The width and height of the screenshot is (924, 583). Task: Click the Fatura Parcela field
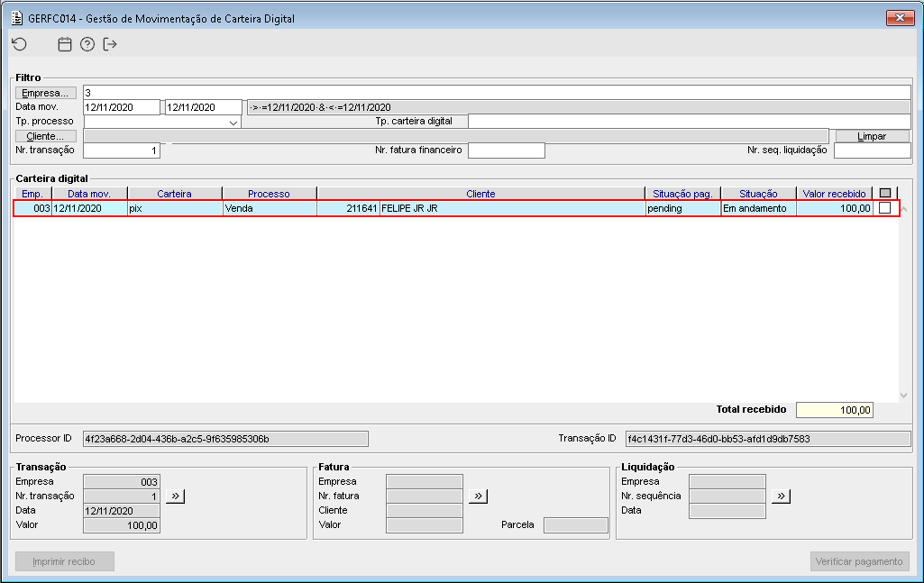[x=576, y=525]
